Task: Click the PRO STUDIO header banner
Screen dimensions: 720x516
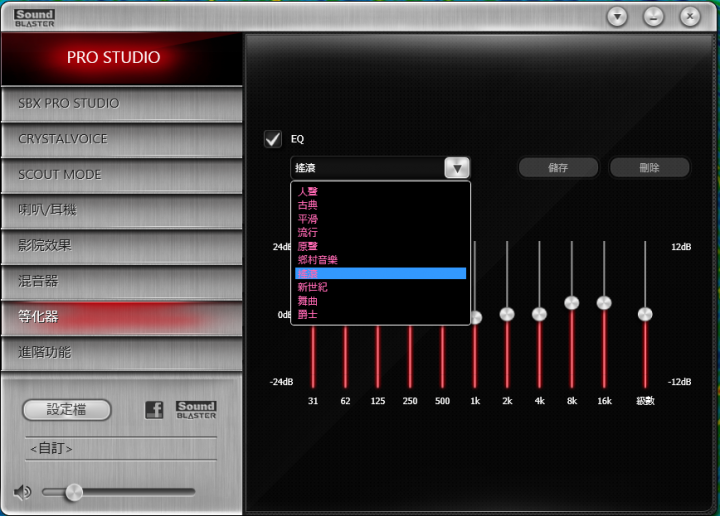Action: pos(122,59)
